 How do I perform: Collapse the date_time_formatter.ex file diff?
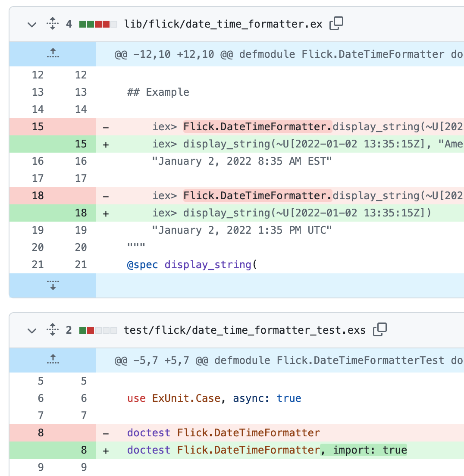tap(32, 24)
